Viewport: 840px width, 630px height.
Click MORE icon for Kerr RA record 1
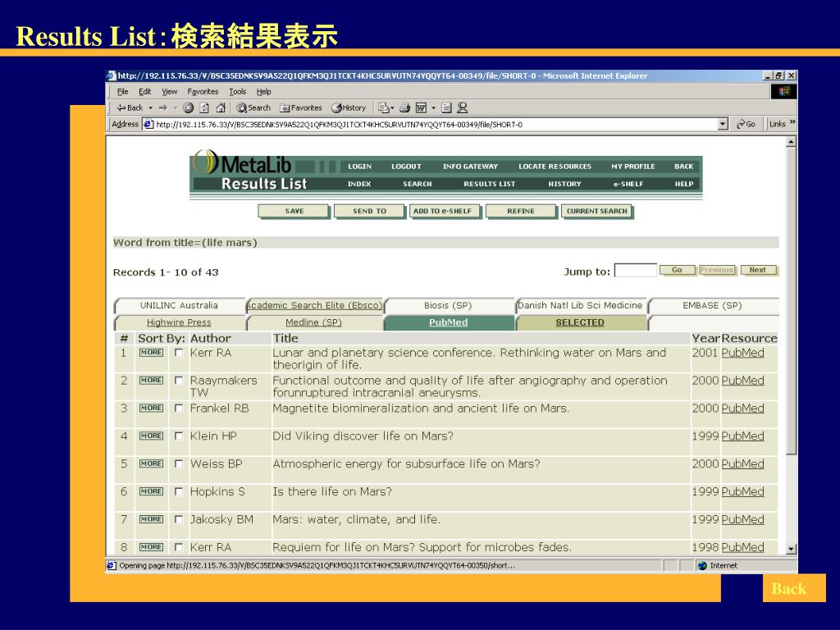151,353
